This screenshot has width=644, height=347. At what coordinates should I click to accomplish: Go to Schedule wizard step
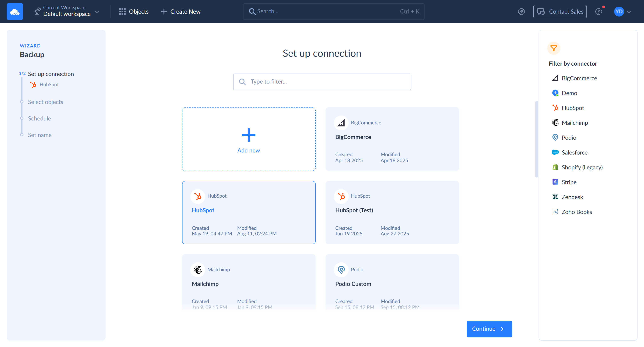[40, 118]
